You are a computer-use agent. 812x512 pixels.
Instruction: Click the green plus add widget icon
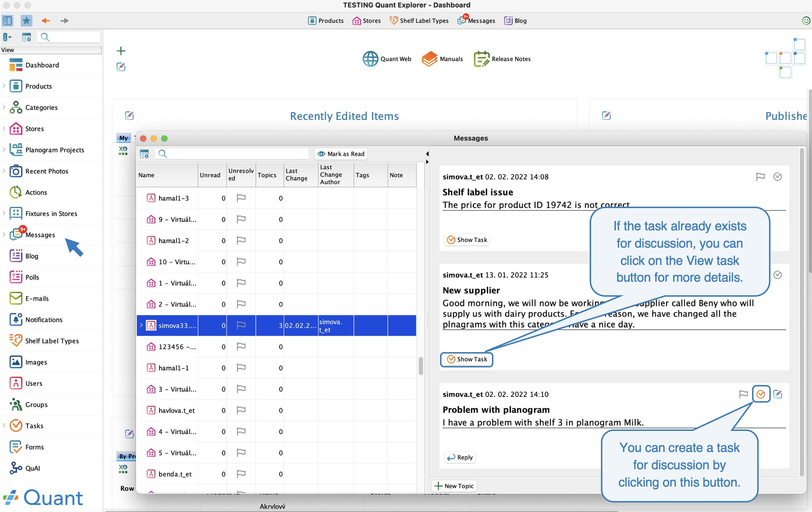tap(121, 51)
